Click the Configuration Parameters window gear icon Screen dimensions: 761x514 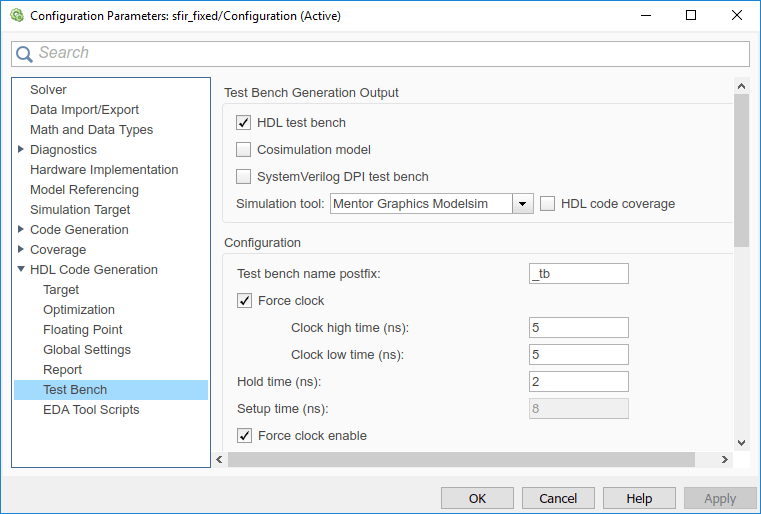pyautogui.click(x=17, y=16)
